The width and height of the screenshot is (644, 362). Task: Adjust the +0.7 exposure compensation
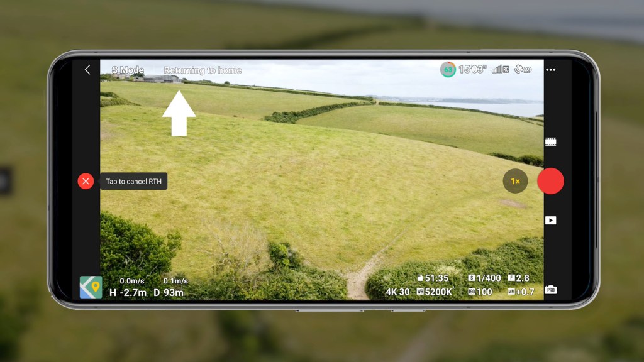point(521,291)
